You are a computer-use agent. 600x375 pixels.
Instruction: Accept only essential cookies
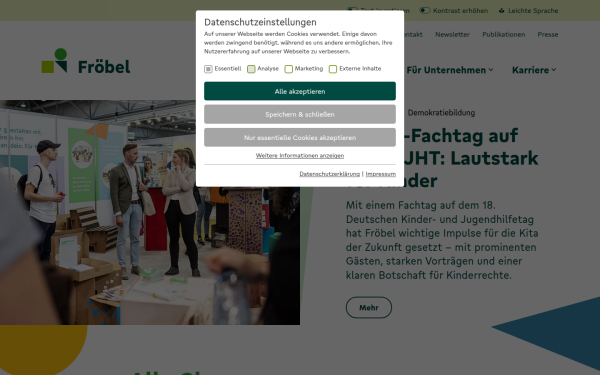point(300,137)
